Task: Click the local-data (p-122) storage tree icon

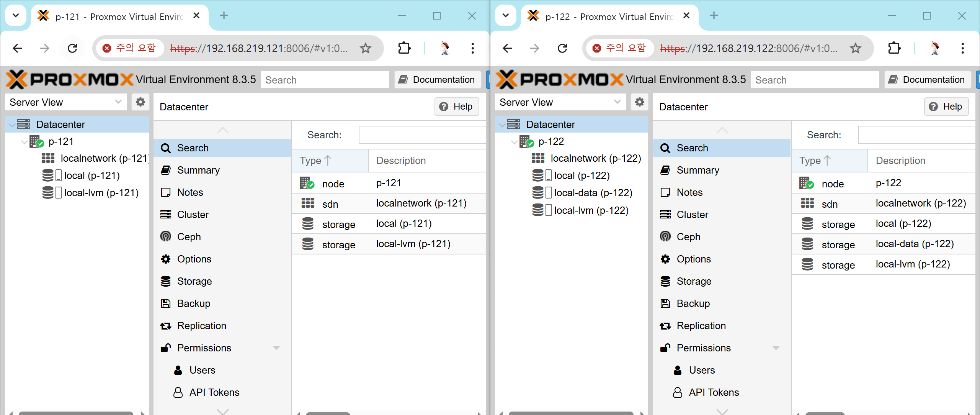Action: pyautogui.click(x=537, y=193)
